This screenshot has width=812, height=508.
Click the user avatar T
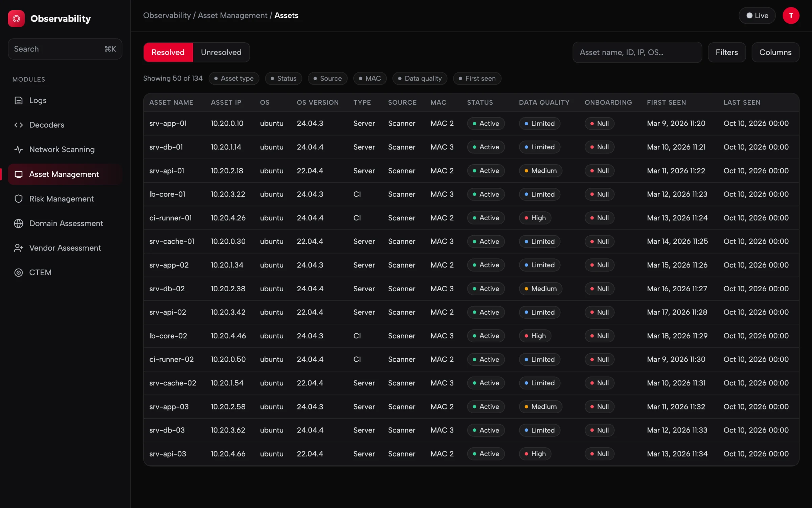(791, 16)
